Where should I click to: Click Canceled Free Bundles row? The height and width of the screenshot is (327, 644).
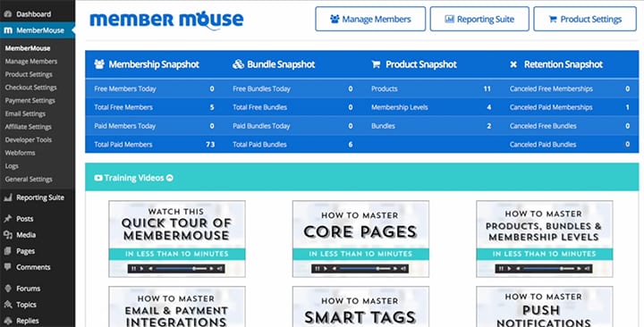click(x=570, y=126)
